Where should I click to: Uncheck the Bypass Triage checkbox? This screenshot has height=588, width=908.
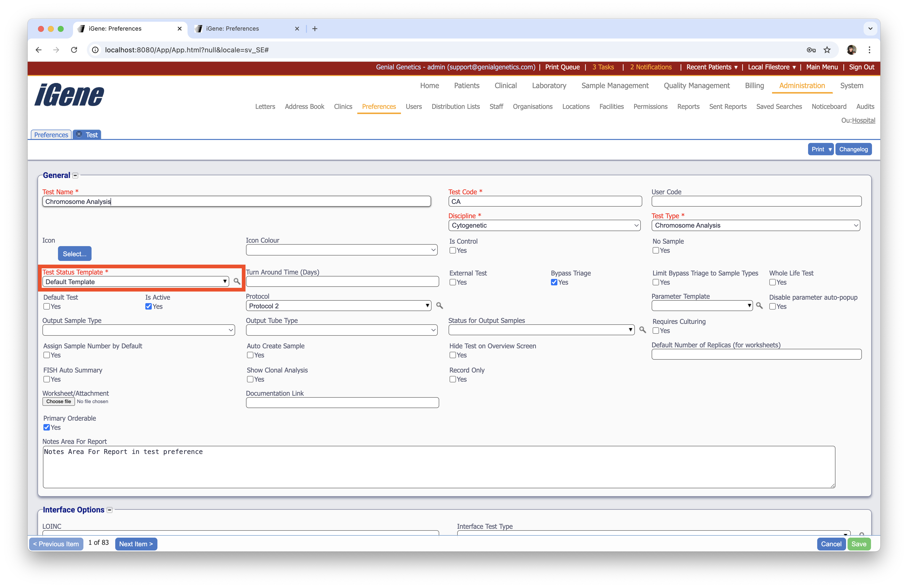tap(554, 282)
